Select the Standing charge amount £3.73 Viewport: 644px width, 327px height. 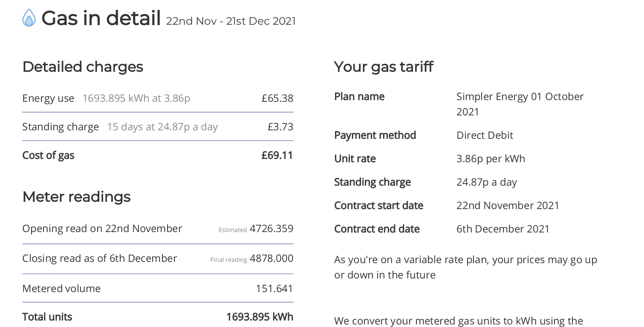click(x=280, y=127)
